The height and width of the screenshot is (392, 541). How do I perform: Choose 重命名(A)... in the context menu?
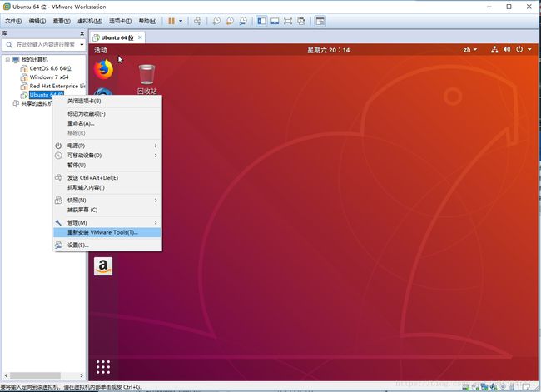(x=107, y=123)
